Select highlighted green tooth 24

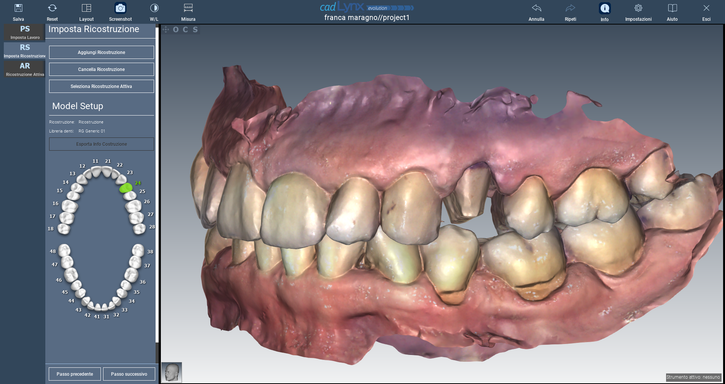(x=125, y=188)
